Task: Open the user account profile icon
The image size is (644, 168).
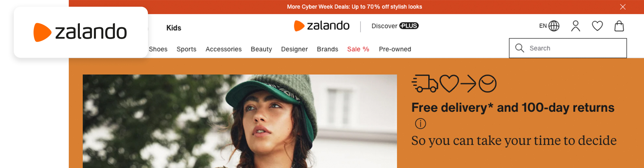Action: click(x=576, y=26)
